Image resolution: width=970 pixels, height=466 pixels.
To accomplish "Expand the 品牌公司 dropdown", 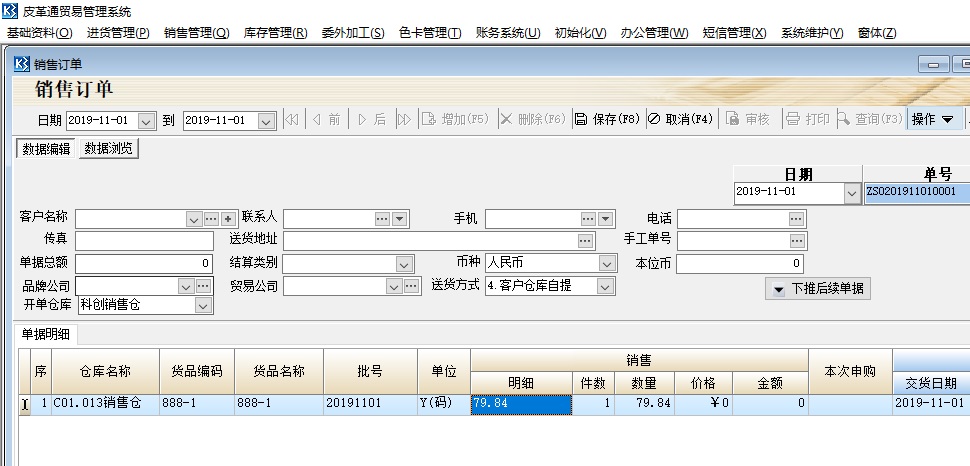I will point(186,287).
